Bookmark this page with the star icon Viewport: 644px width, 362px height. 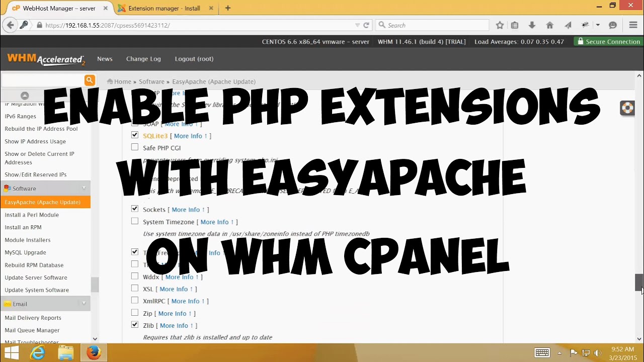tap(500, 25)
